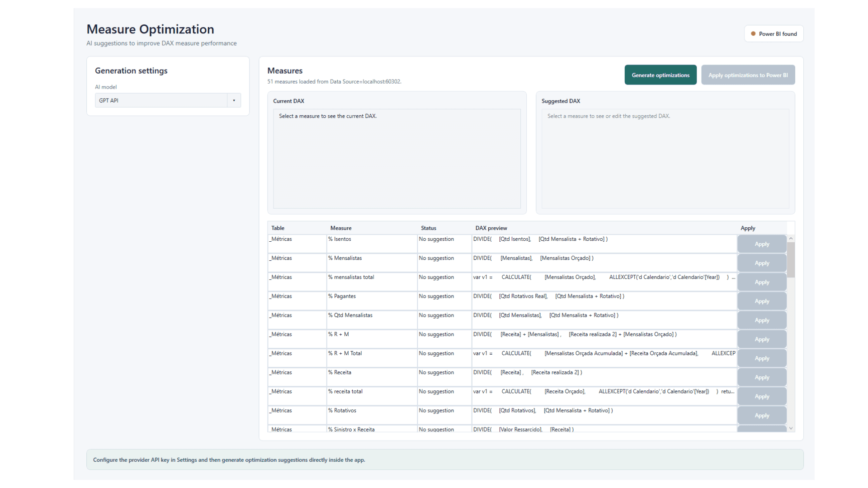Sort by the Measure column header

pyautogui.click(x=341, y=228)
